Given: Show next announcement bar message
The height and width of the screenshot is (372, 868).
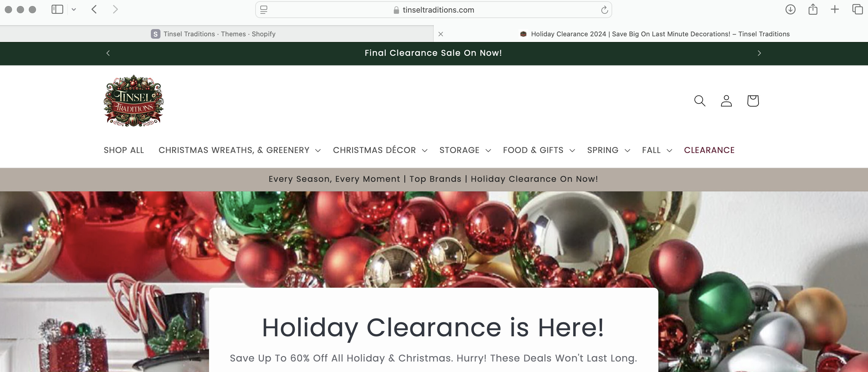Looking at the screenshot, I should tap(759, 53).
